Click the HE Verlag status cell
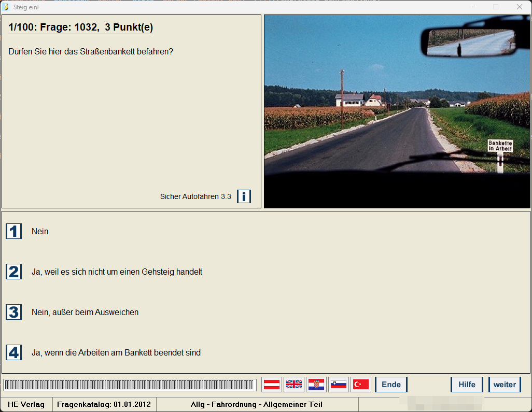The height and width of the screenshot is (412, 532). [x=26, y=404]
